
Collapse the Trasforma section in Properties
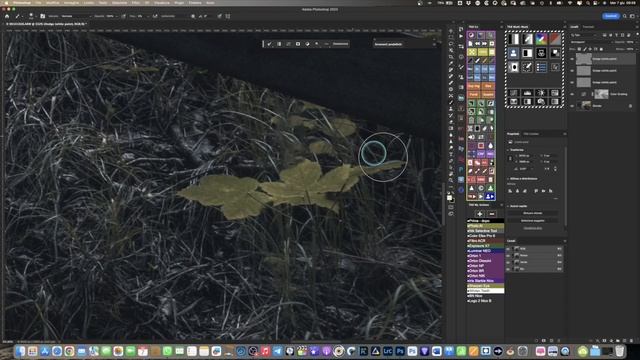[x=508, y=150]
